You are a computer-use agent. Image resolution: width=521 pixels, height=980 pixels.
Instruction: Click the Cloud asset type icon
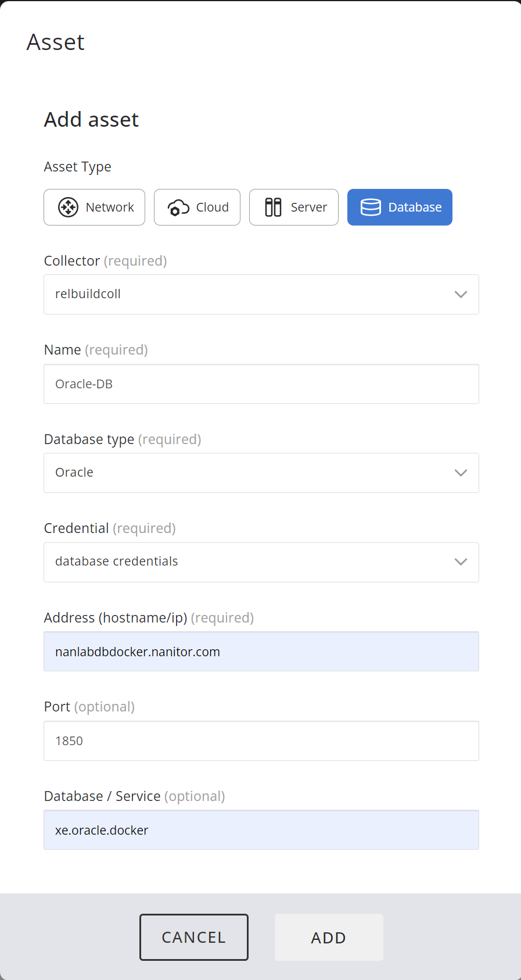[178, 208]
